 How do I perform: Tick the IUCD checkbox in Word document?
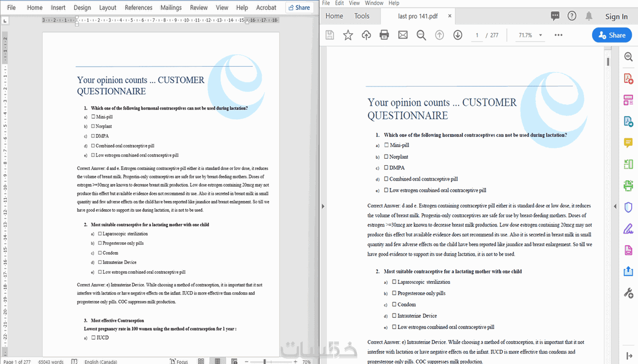(x=93, y=337)
